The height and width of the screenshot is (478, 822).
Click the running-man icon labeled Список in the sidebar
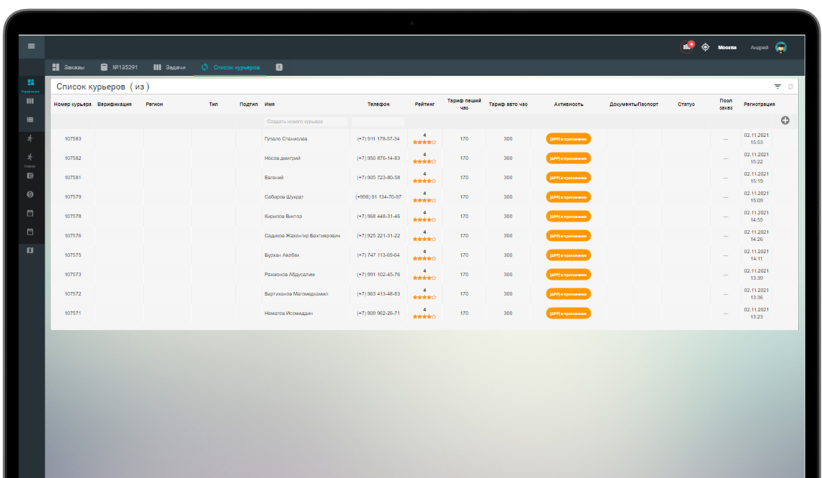tap(30, 157)
